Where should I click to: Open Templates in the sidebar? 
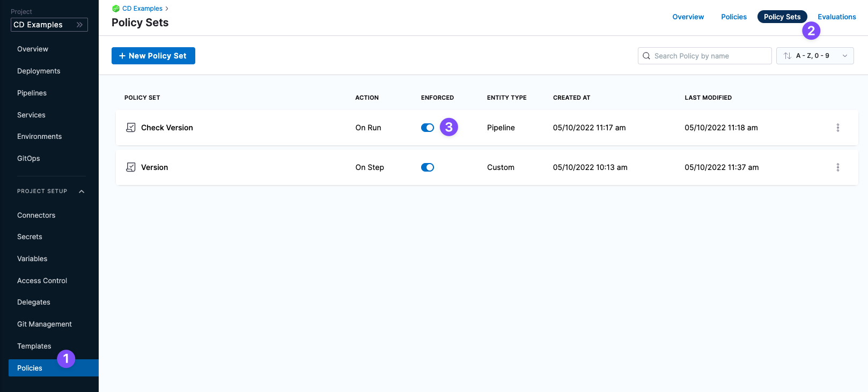point(34,346)
